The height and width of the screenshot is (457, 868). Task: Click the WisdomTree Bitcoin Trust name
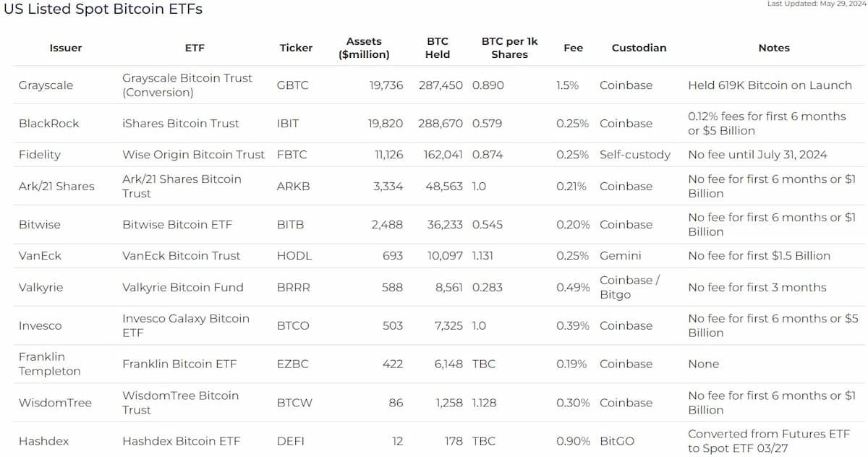click(180, 403)
